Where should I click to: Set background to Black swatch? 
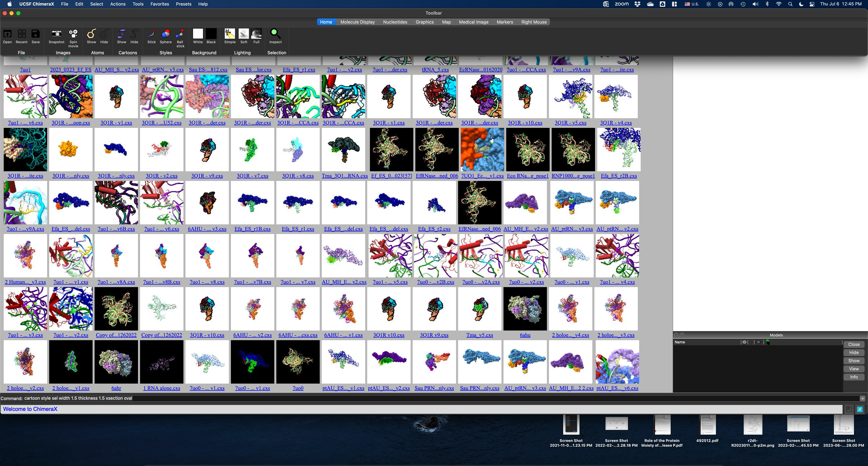tap(211, 34)
